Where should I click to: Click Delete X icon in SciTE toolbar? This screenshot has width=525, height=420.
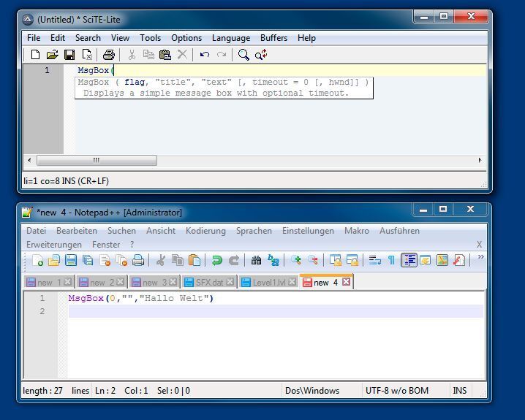[182, 55]
